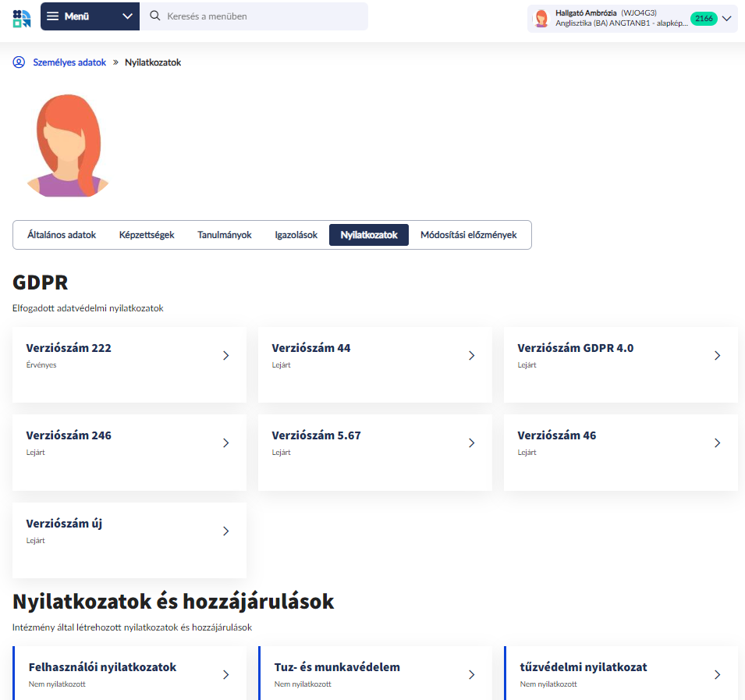Image resolution: width=745 pixels, height=700 pixels.
Task: Click Elfogadott adatvédelmi nyilatkozatok text
Action: coord(88,308)
